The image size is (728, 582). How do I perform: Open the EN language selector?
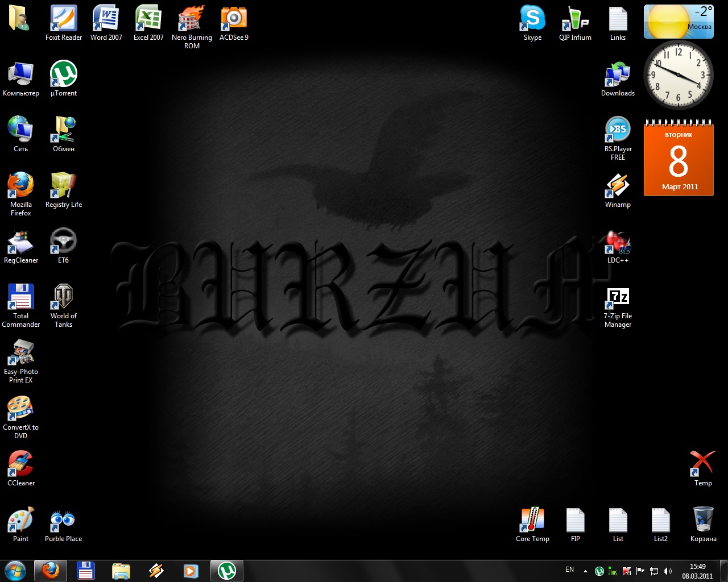pyautogui.click(x=569, y=569)
